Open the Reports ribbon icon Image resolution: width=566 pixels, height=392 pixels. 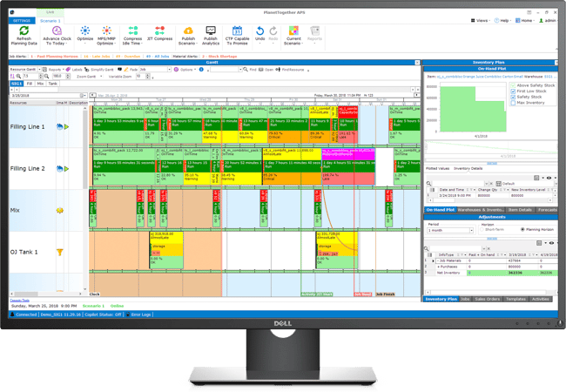(x=314, y=30)
